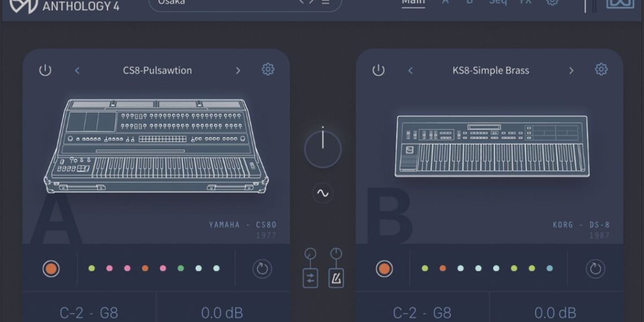Go to previous preset before KS8-Simple Brass
This screenshot has height=322, width=644.
click(410, 71)
